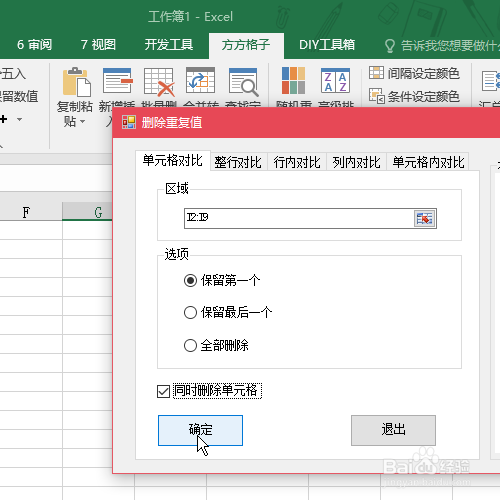Click 间隔设定颜色 in the ribbon
Viewport: 500px width, 500px height.
coord(414,73)
